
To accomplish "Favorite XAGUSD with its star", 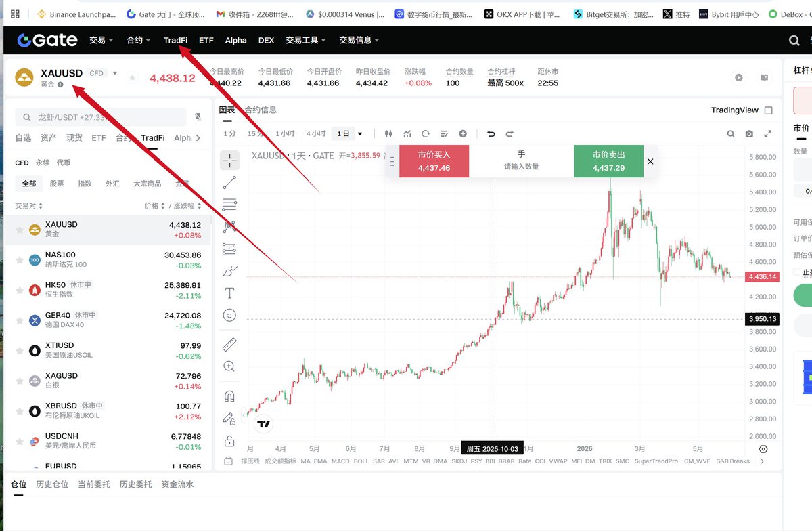I will pos(20,381).
